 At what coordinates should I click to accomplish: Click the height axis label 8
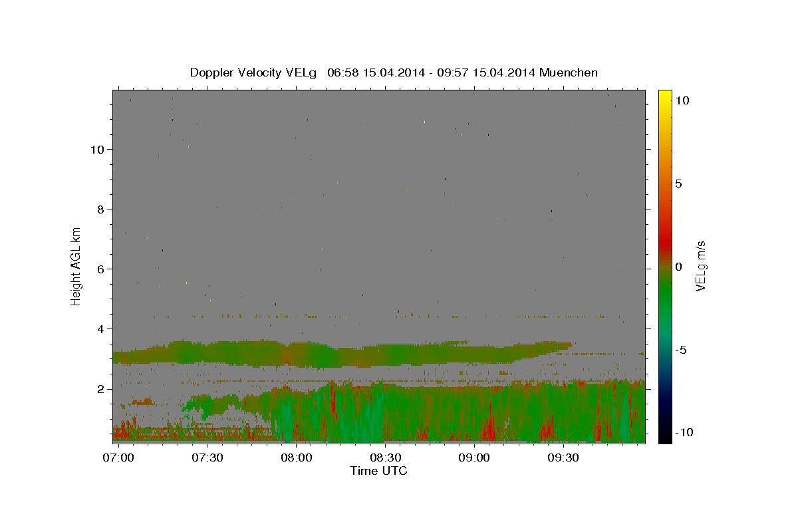coord(101,209)
